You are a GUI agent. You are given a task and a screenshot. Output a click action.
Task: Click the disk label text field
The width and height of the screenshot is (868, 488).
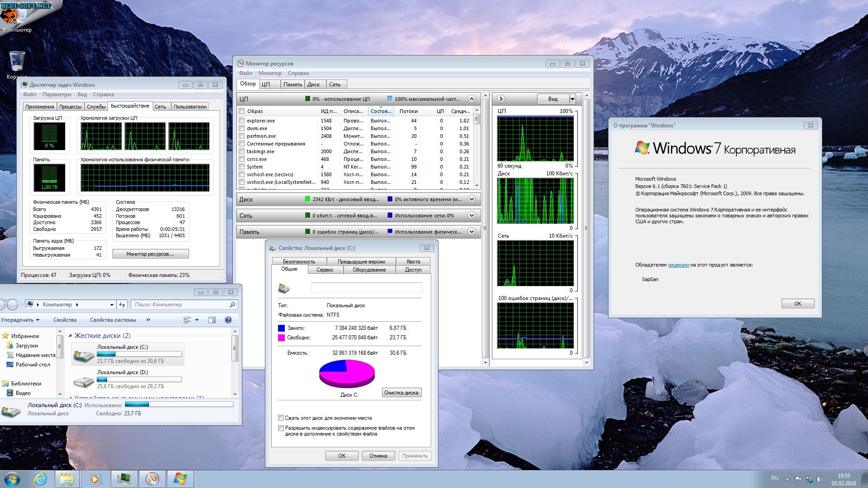point(366,288)
